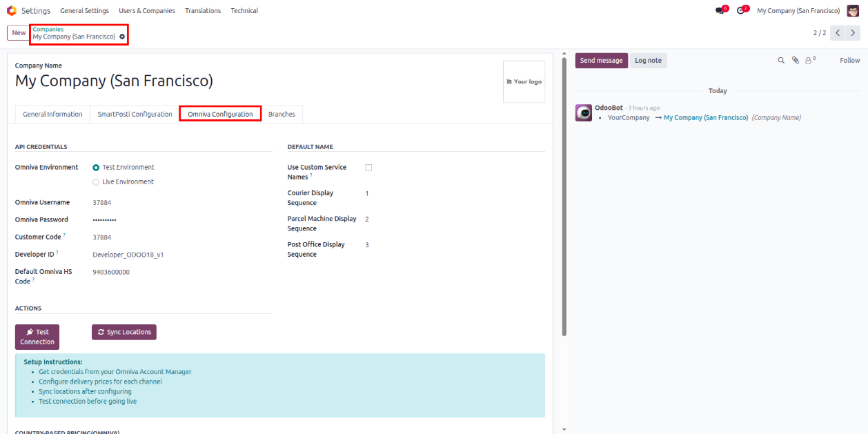Click the user avatar in top bar
The image size is (868, 434).
(853, 10)
